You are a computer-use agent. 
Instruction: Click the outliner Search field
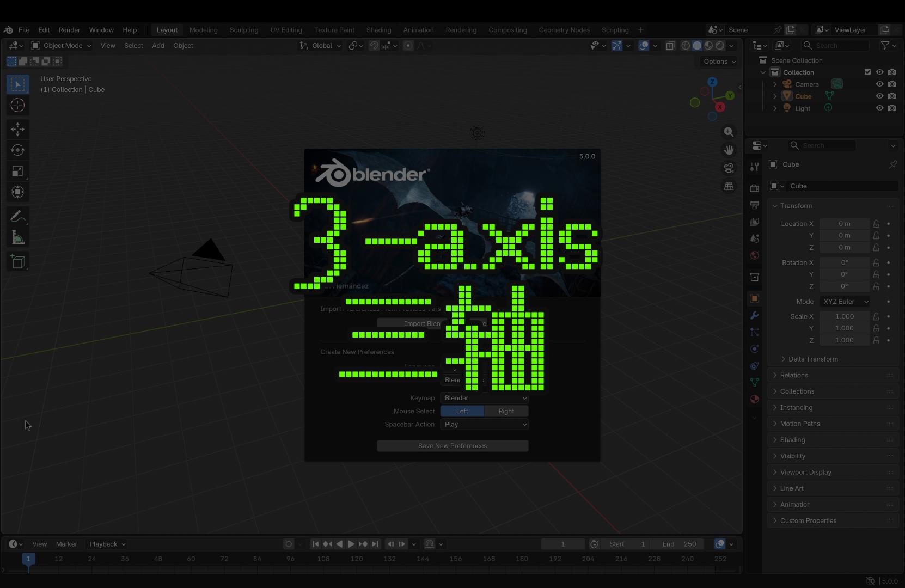coord(835,46)
